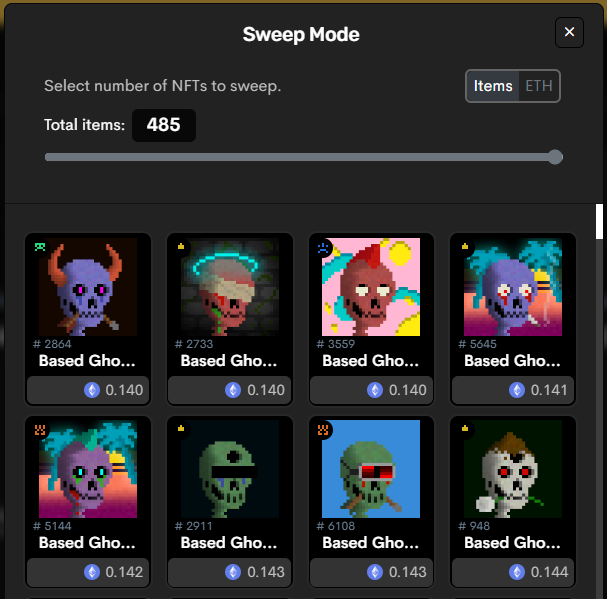Click the Based Gho... title under #2911
Screen dimensions: 607x599
tap(229, 543)
